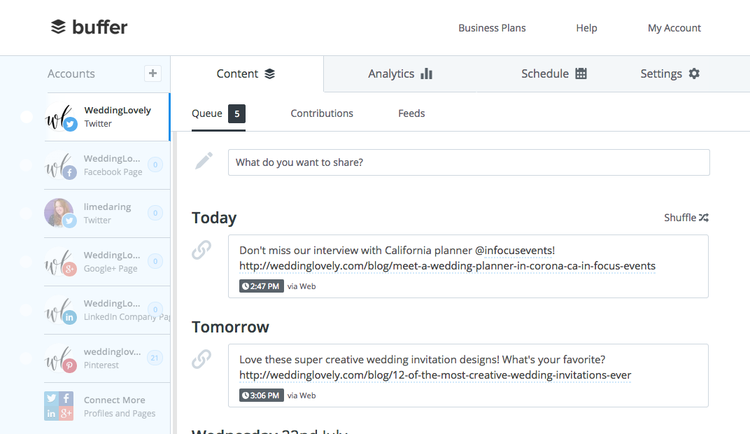
Task: Switch to the Feeds sub-tab
Action: (411, 113)
